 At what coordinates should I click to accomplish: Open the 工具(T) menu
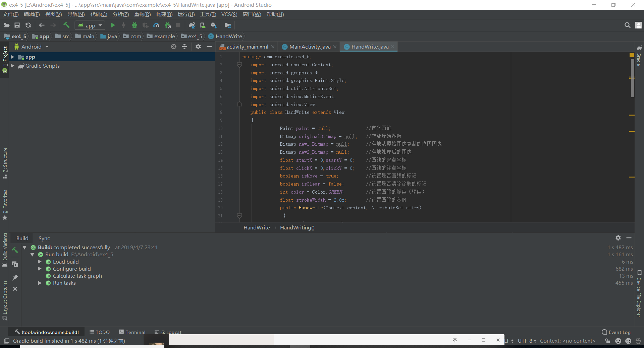coord(208,14)
